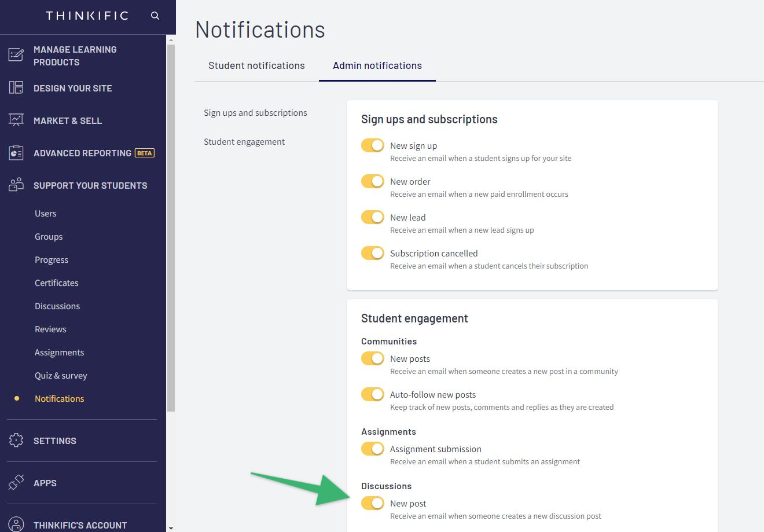Switch to Student notifications tab
This screenshot has height=532, width=764.
(x=256, y=65)
